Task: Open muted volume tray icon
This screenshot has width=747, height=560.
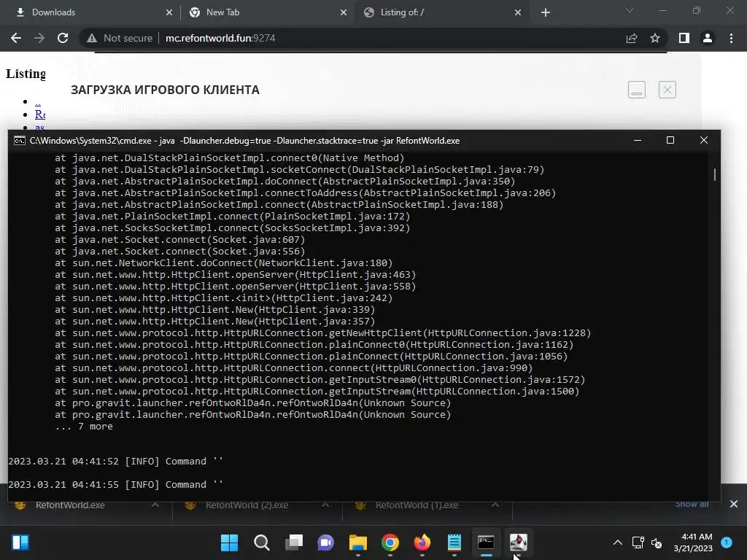Action: point(657,542)
